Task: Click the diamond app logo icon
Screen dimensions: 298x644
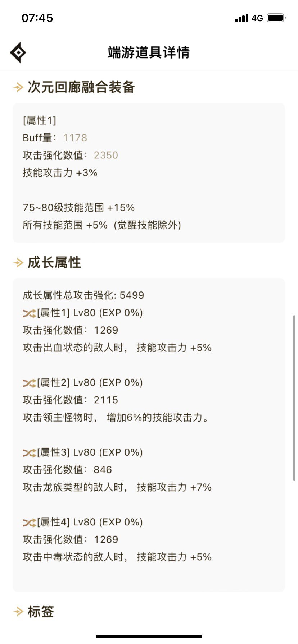Action: (18, 52)
